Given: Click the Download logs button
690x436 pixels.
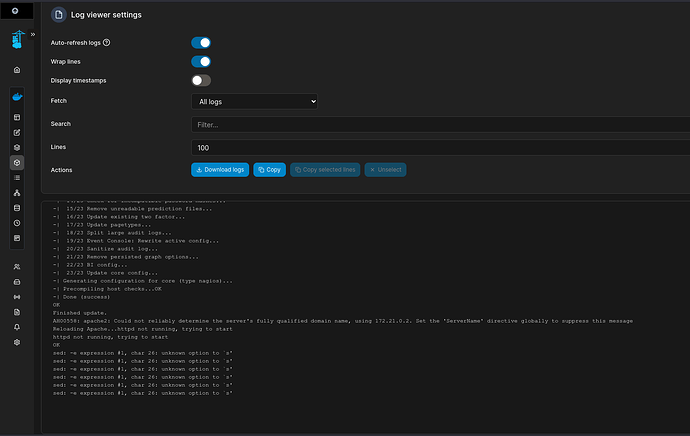Looking at the screenshot, I should 219,170.
